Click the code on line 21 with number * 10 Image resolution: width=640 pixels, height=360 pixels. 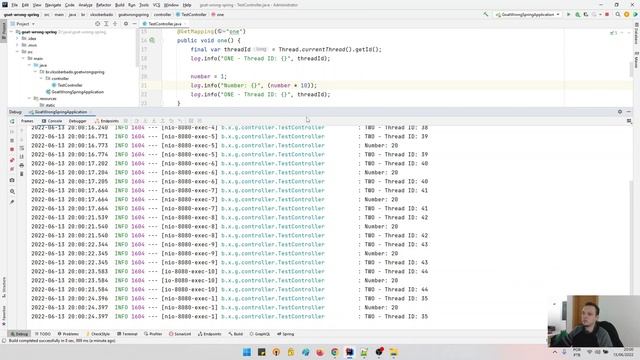point(253,85)
